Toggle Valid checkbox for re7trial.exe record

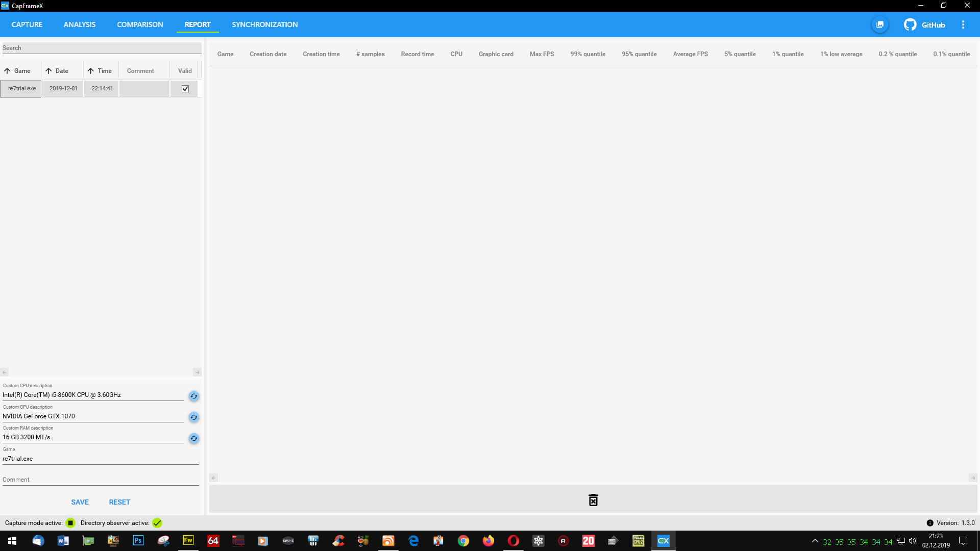click(x=185, y=89)
